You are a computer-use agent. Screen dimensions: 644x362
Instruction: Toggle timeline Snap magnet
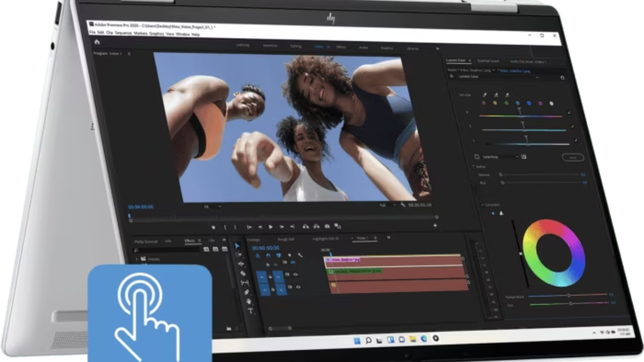pyautogui.click(x=268, y=255)
